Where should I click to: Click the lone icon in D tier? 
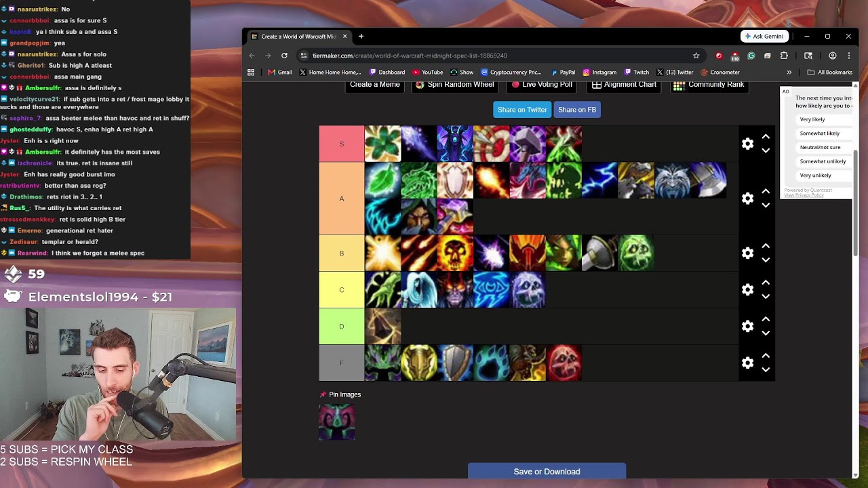pyautogui.click(x=382, y=327)
